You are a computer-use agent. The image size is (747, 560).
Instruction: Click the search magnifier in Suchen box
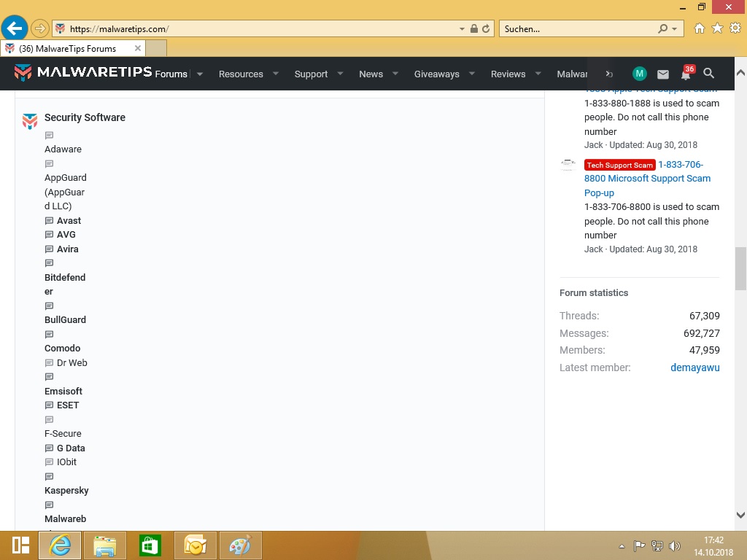662,28
